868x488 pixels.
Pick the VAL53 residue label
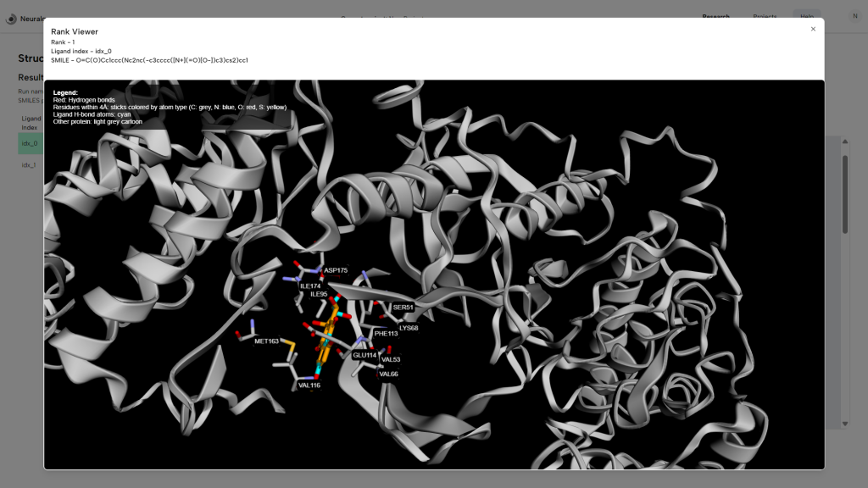click(391, 359)
